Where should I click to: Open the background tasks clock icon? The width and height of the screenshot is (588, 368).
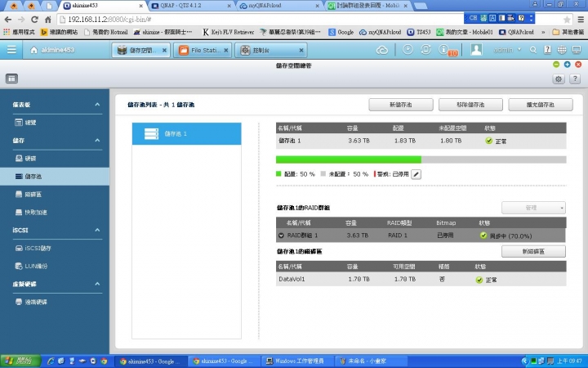click(x=408, y=50)
